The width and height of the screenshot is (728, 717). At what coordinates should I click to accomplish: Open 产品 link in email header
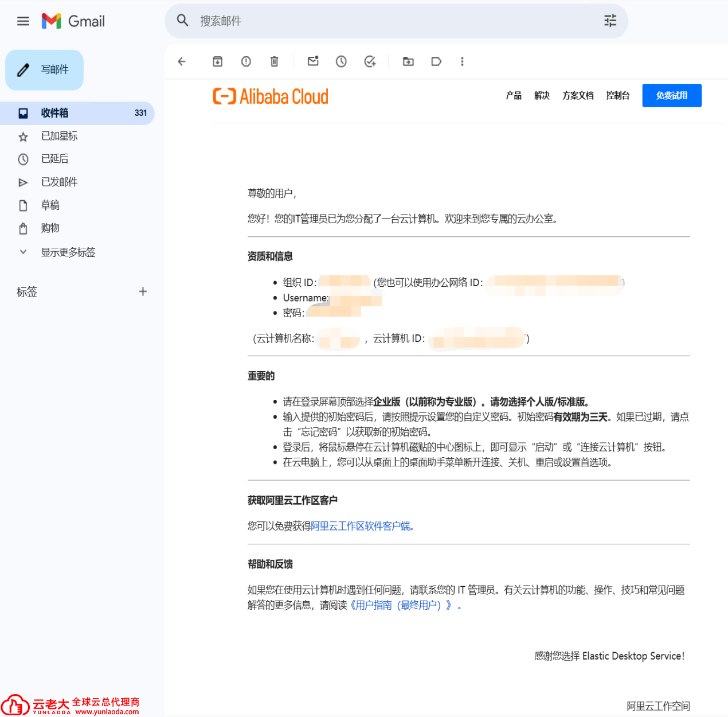tap(514, 95)
